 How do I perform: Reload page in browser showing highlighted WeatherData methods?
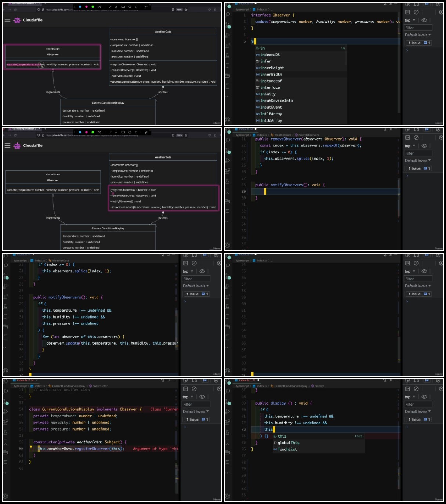tap(15, 135)
